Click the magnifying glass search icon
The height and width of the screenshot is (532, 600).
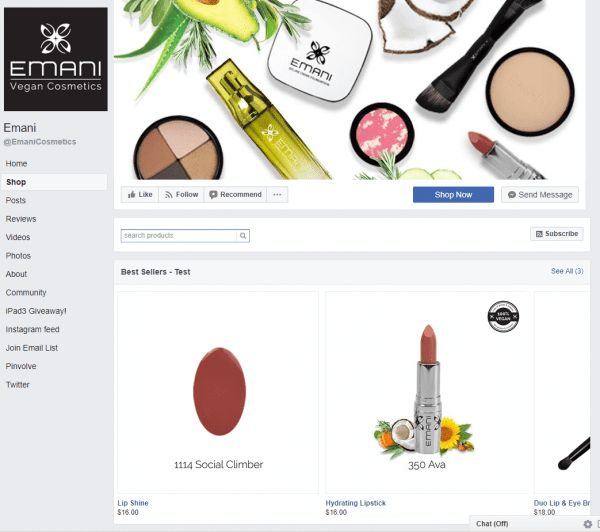[x=243, y=236]
